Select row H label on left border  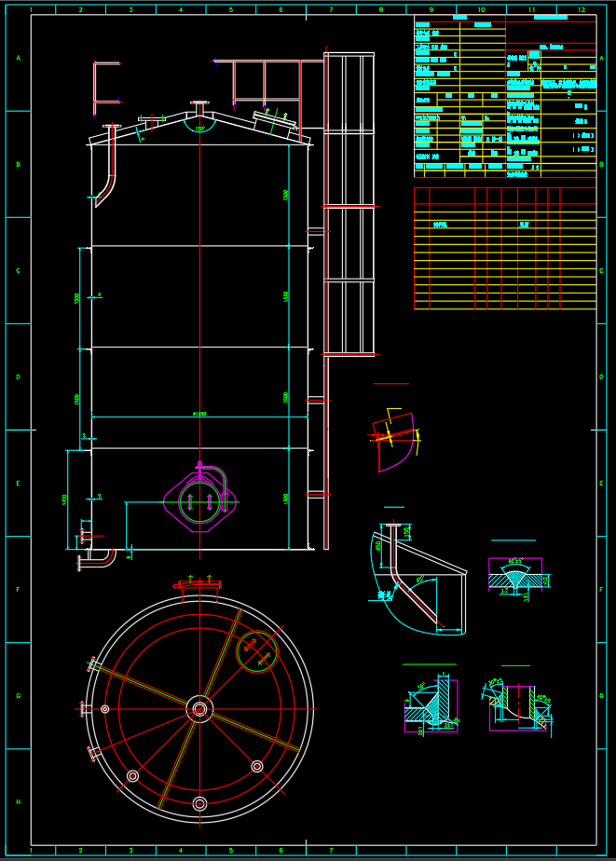click(18, 801)
